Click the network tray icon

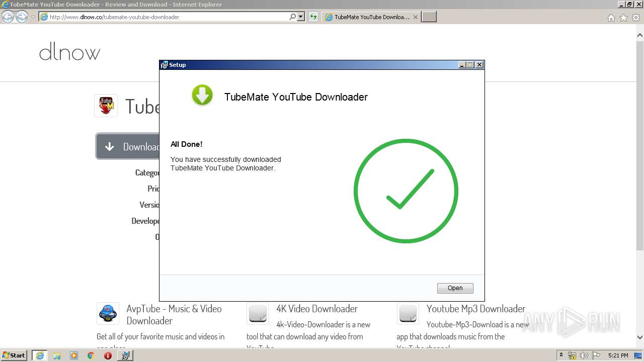click(572, 355)
